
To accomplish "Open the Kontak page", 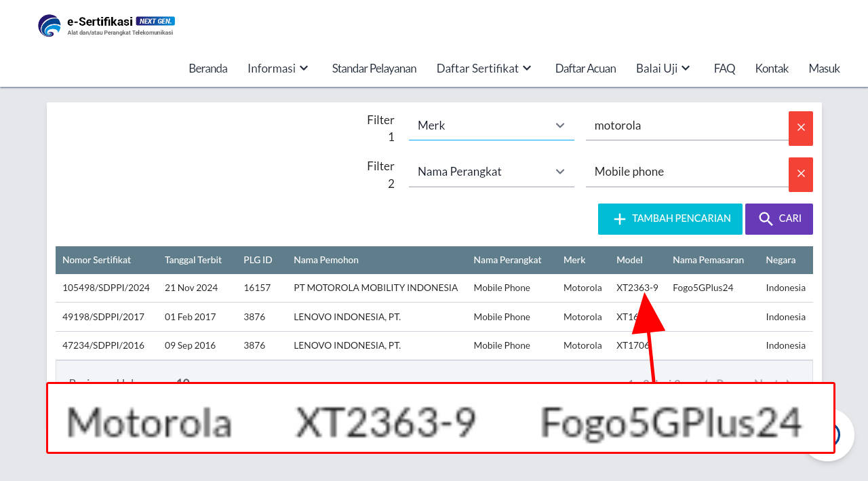I will pos(772,69).
